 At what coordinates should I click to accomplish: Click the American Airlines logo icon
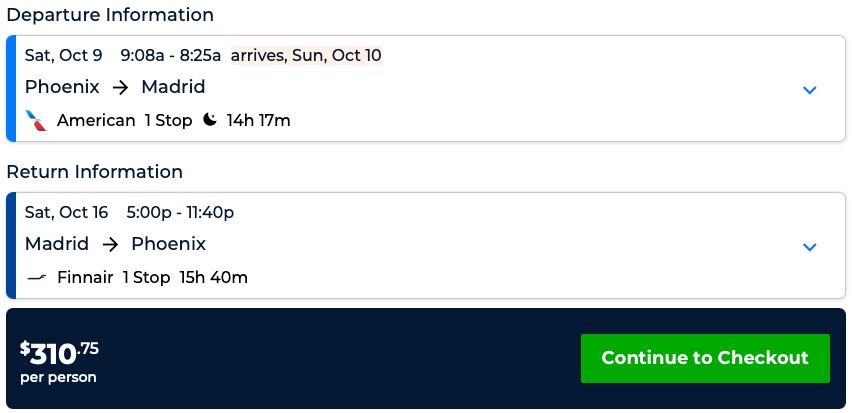(x=36, y=121)
